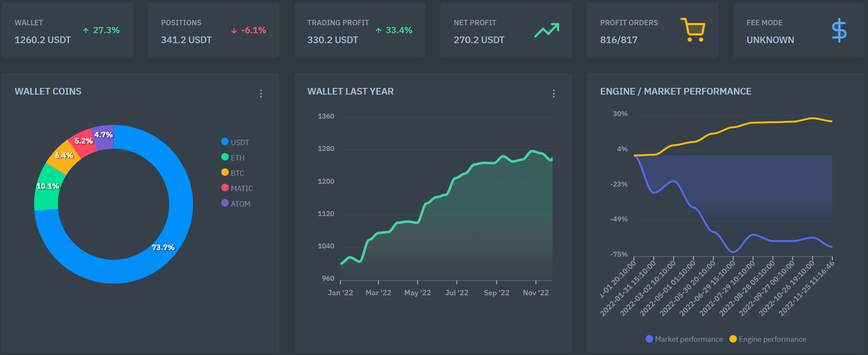
Task: Open the Wallet Last Year three-dot menu
Action: [554, 93]
